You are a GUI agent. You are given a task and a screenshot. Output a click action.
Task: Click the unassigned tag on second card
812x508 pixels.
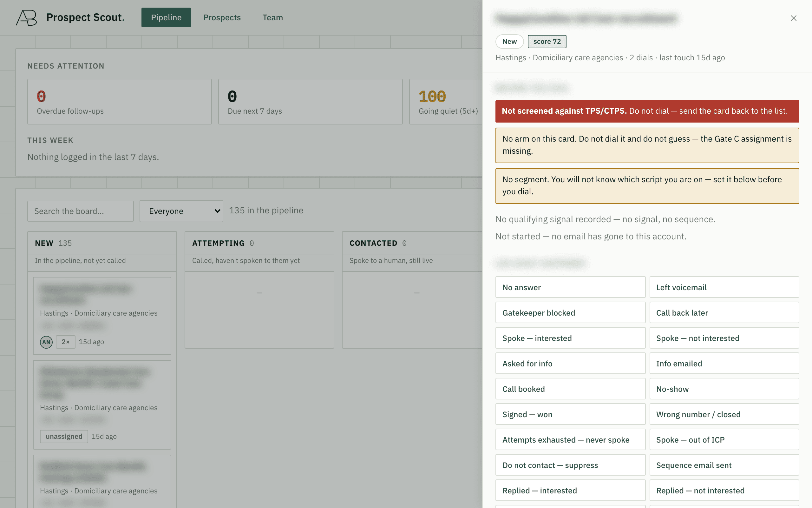(x=64, y=437)
